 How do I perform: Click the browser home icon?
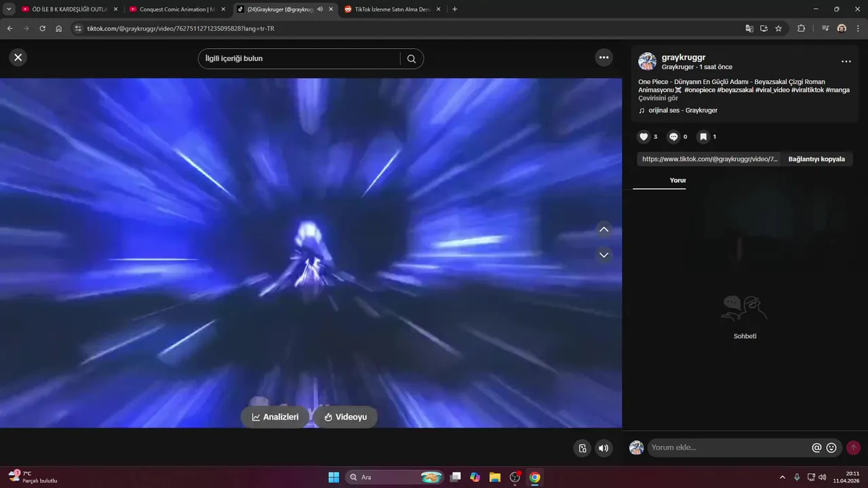click(x=58, y=28)
